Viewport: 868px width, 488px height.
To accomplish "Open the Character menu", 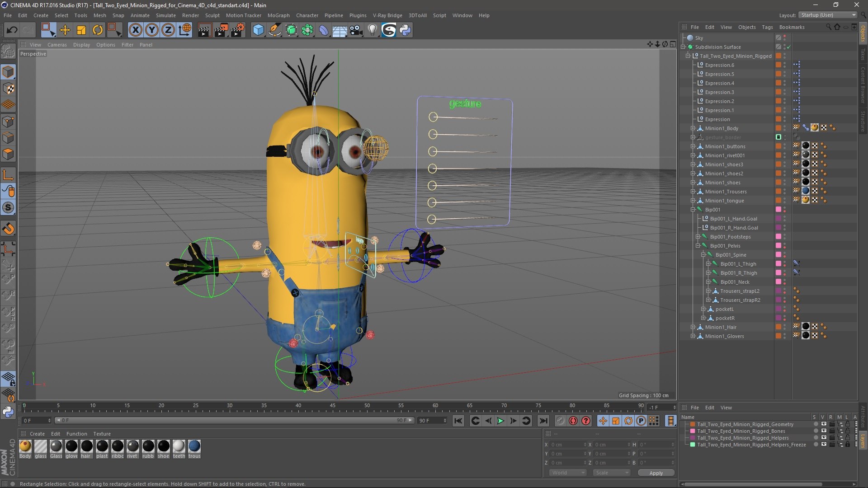I will [307, 15].
